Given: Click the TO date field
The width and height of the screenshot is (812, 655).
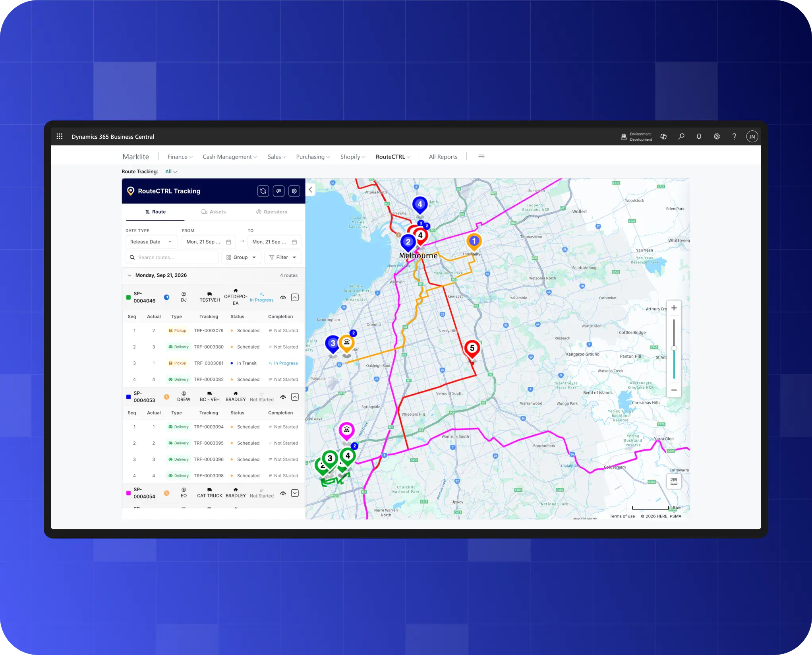Looking at the screenshot, I should pos(275,242).
